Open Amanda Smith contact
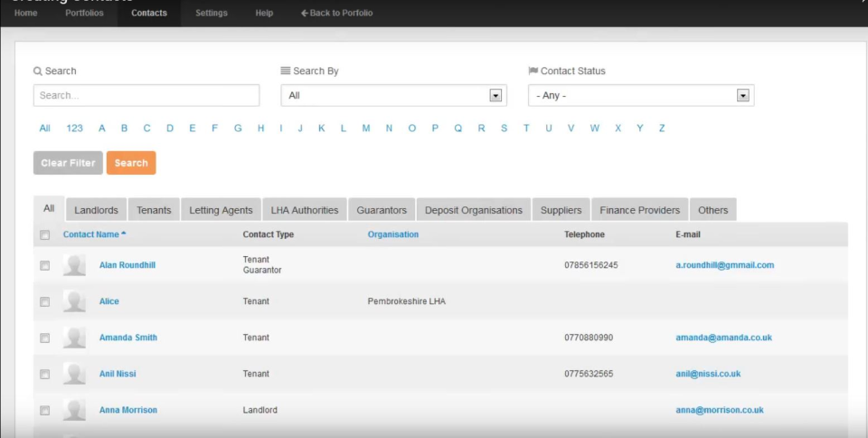The image size is (868, 438). tap(127, 338)
